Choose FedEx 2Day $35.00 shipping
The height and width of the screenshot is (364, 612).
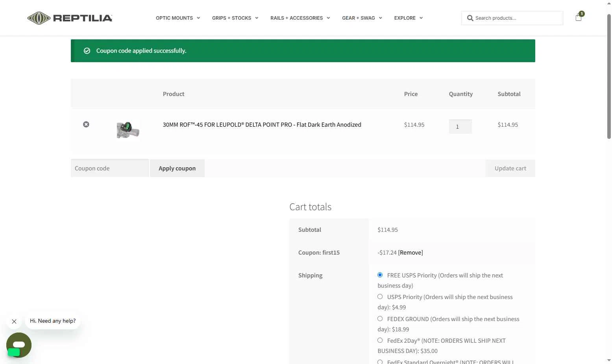[x=380, y=340]
